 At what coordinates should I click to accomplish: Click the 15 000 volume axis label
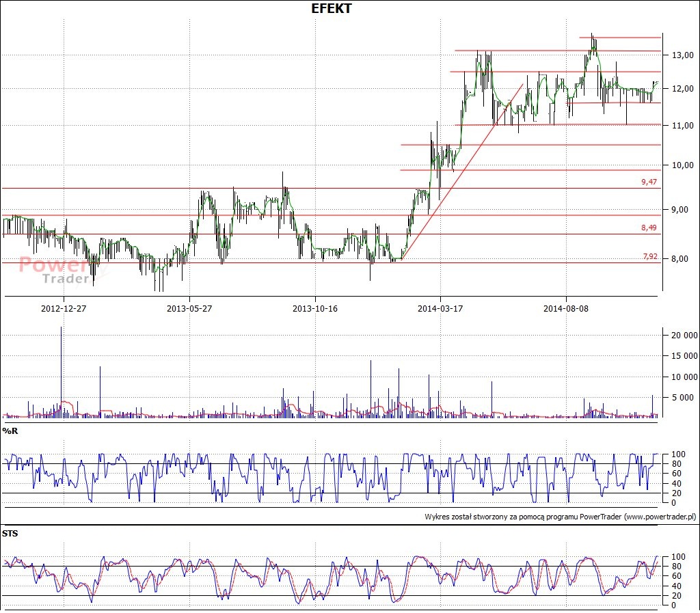[684, 356]
